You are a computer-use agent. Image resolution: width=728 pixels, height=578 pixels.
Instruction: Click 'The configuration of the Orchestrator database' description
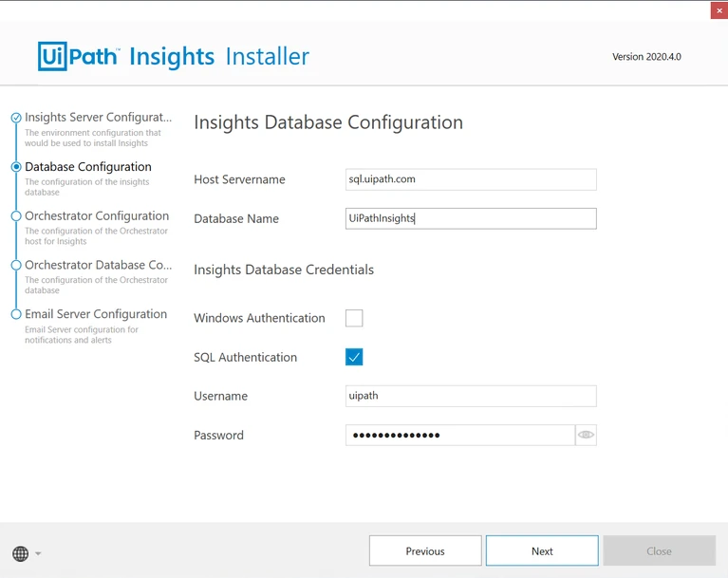click(x=96, y=285)
